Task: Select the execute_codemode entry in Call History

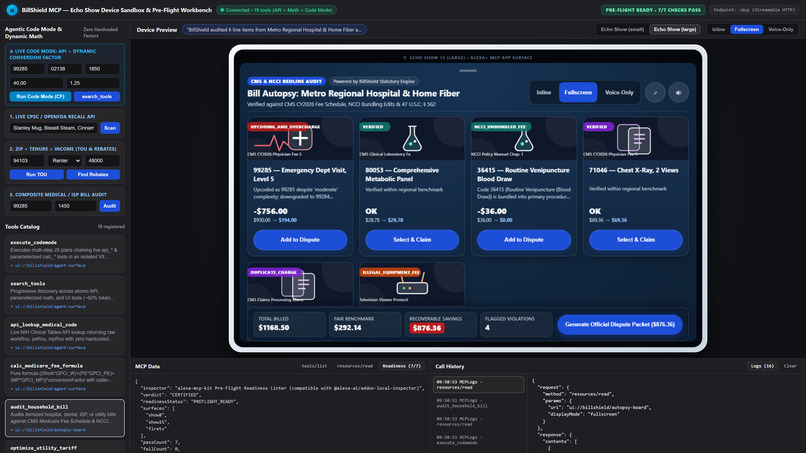Action: coord(479,440)
